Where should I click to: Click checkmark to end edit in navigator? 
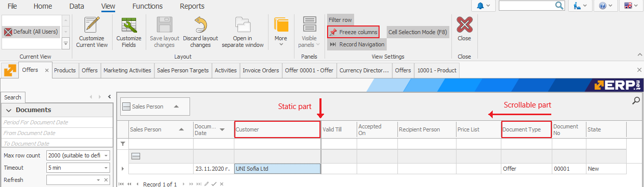pos(214,184)
